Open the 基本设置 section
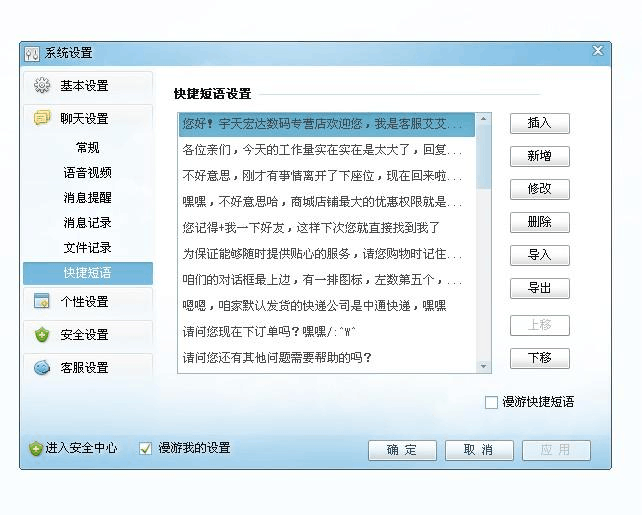The height and width of the screenshot is (515, 642). [88, 86]
